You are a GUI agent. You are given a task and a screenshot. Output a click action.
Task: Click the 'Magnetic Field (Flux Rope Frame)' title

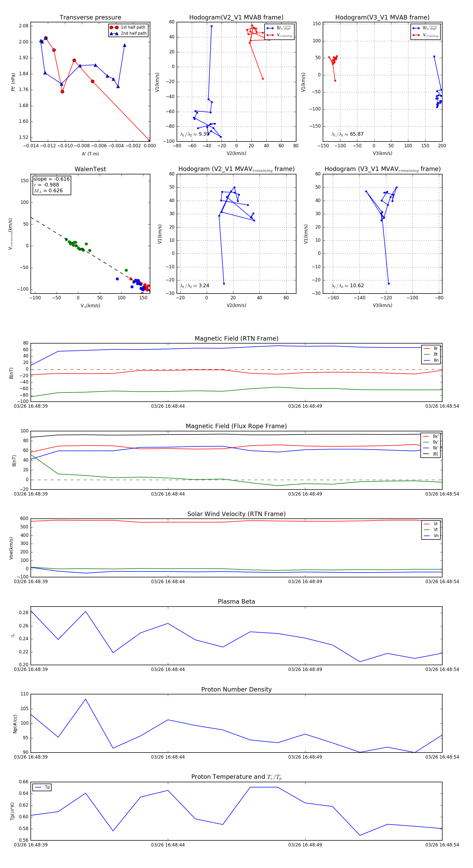236,426
